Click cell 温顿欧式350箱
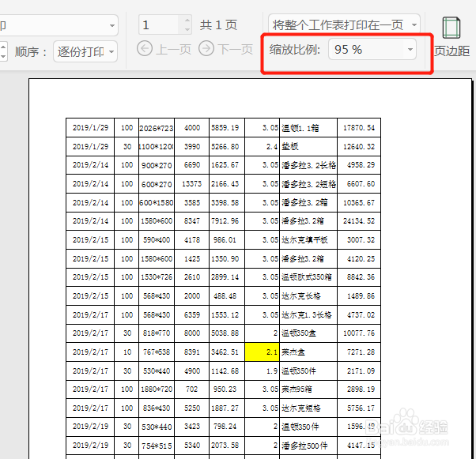476x459 pixels. point(308,277)
